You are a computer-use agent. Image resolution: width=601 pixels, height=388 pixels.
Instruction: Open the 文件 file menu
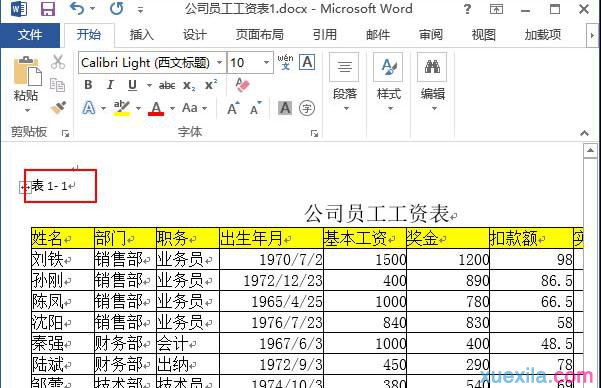(x=30, y=35)
